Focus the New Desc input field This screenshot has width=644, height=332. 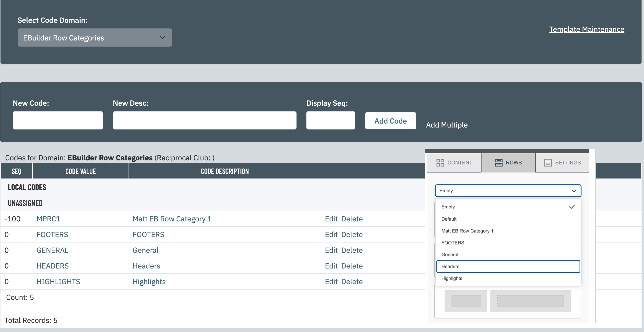(x=204, y=120)
